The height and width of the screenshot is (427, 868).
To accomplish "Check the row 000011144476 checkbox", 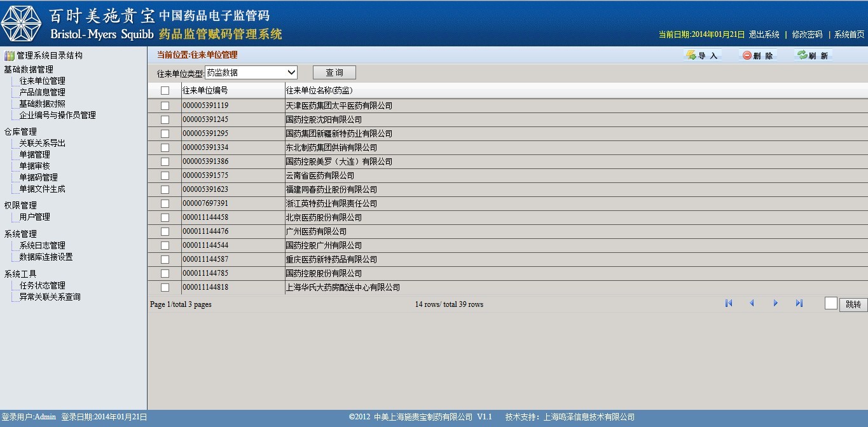I will 165,231.
